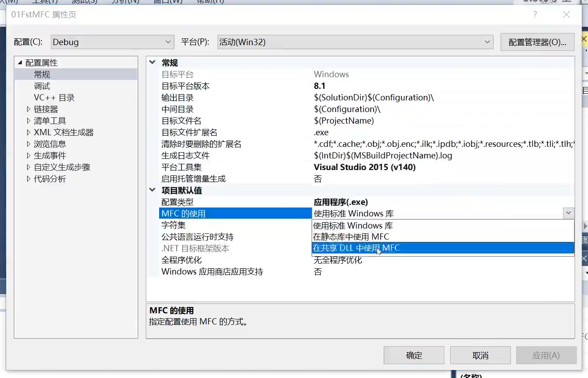This screenshot has height=378, width=588.
Task: Choose 在静态库中使用 MFC option
Action: 352,237
